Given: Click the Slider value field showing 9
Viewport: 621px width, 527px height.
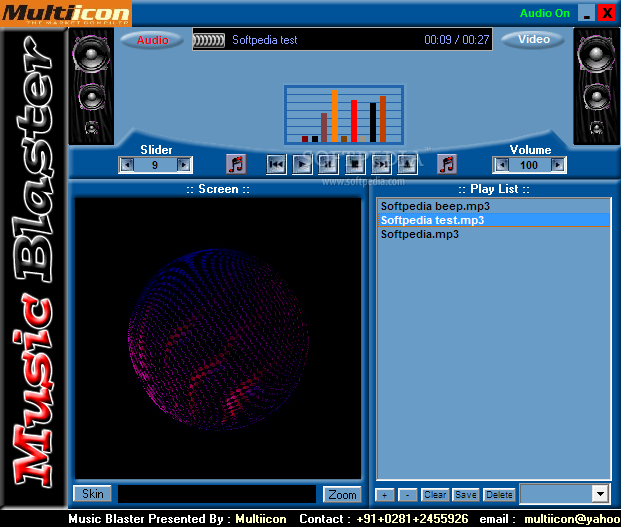Looking at the screenshot, I should pos(155,165).
